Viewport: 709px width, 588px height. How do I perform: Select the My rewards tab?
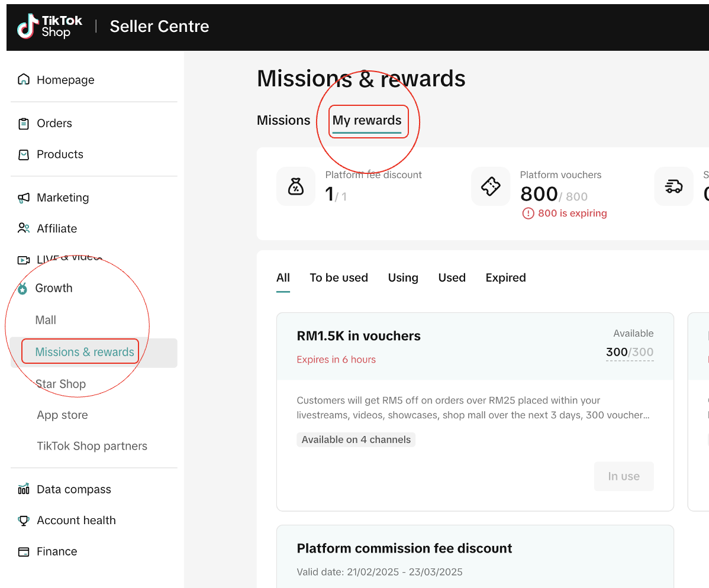367,121
